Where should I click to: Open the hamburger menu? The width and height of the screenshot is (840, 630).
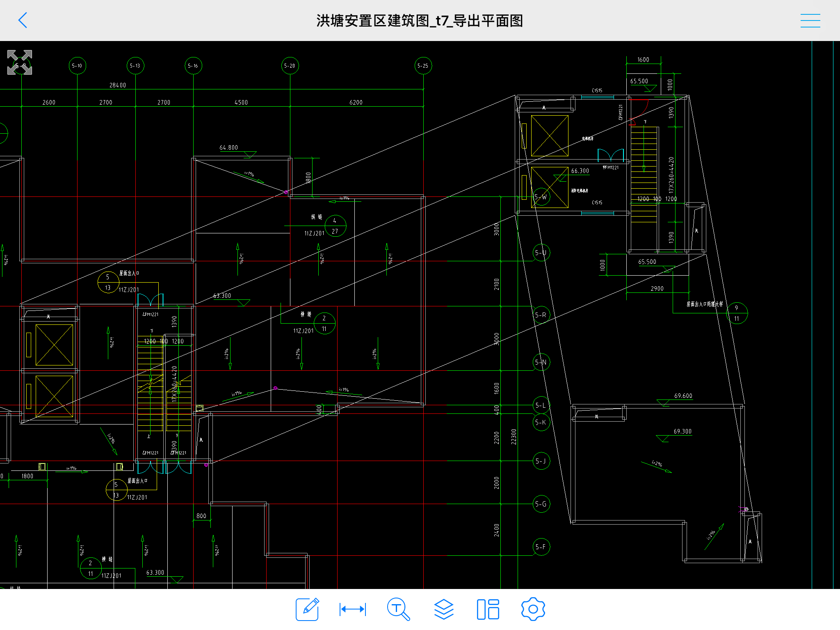pyautogui.click(x=810, y=21)
